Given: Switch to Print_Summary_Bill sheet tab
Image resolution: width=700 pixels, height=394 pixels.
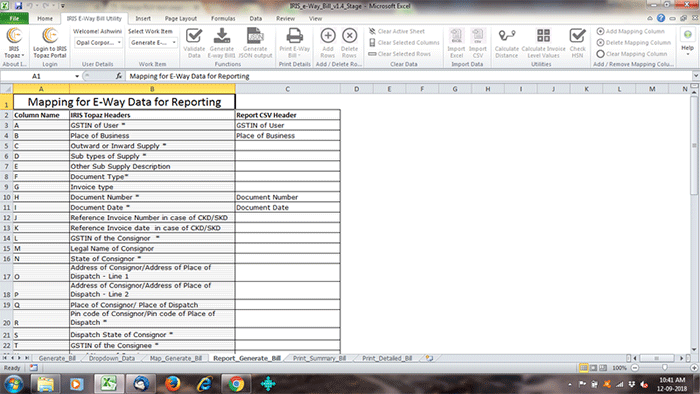Looking at the screenshot, I should [x=319, y=358].
